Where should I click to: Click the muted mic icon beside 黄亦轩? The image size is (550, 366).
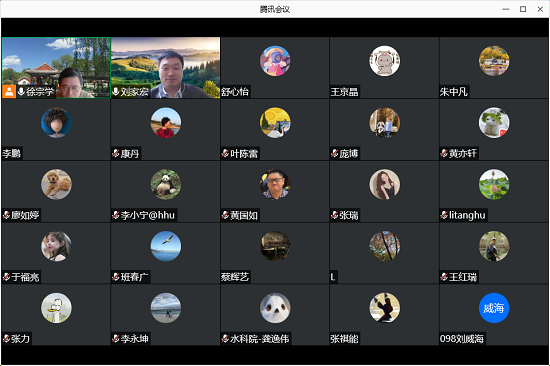coord(444,153)
